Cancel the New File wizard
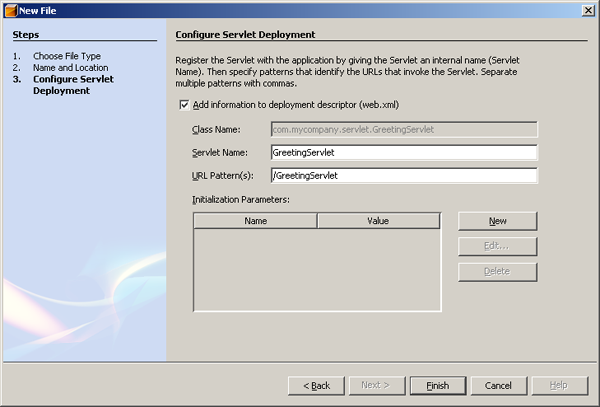The height and width of the screenshot is (407, 600). click(x=498, y=385)
